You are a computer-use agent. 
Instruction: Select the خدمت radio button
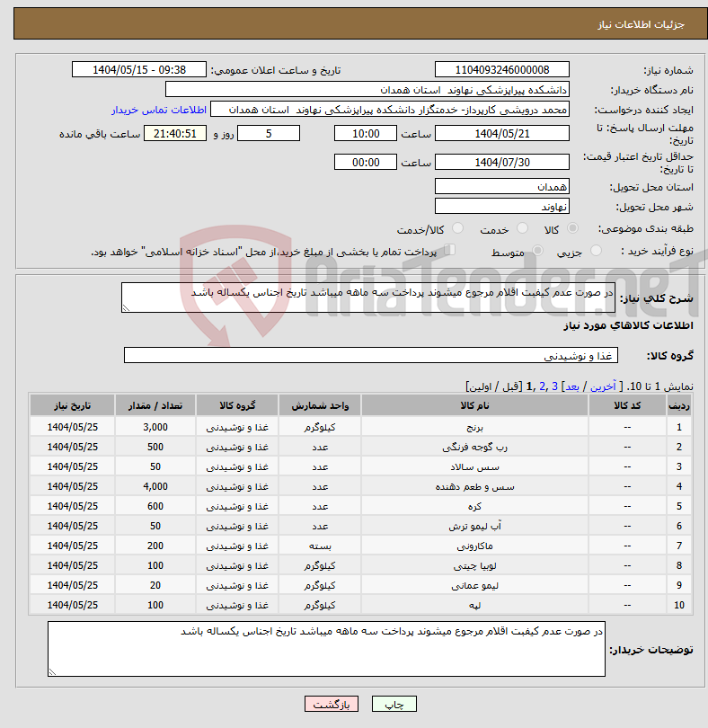pos(522,228)
